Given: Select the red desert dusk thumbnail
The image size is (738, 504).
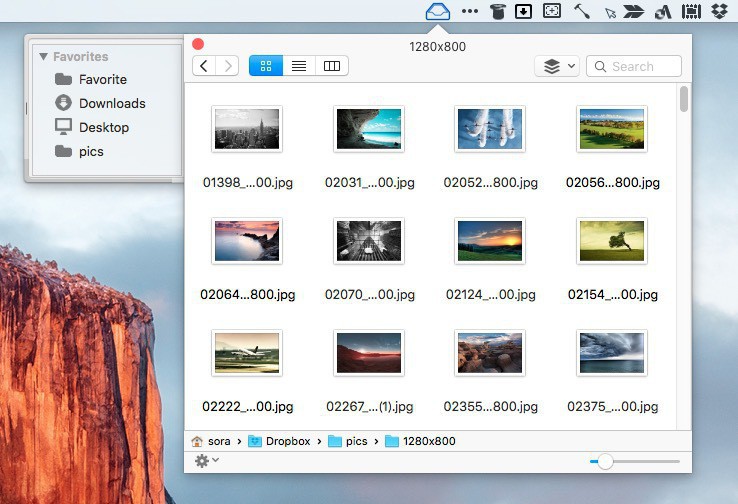Looking at the screenshot, I should pos(369,353).
